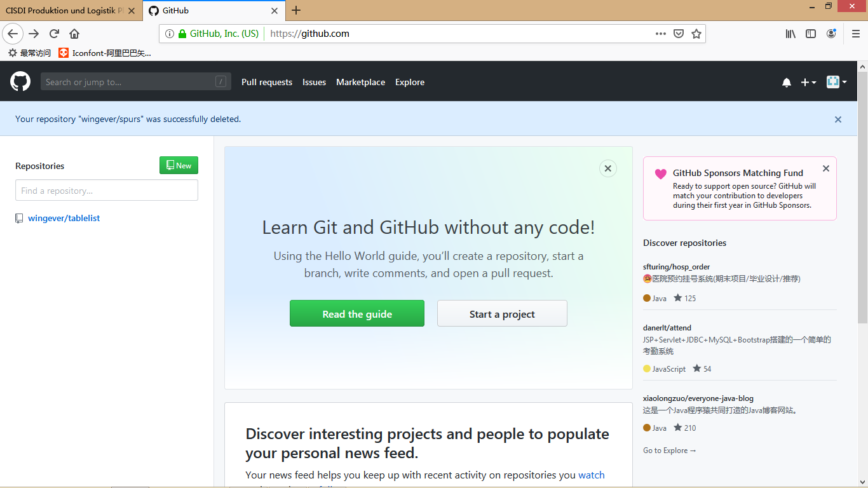Image resolution: width=868 pixels, height=488 pixels.
Task: Click the GitHub Octocat logo
Action: (20, 81)
